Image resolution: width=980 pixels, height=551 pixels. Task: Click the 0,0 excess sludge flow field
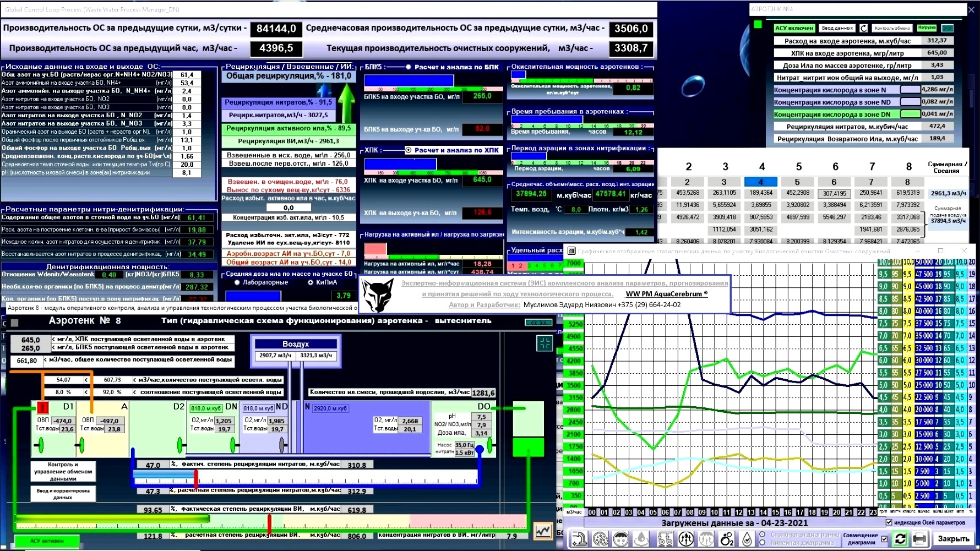(288, 208)
